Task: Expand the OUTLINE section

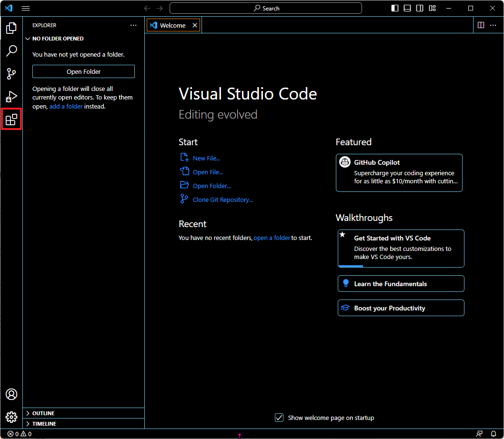Action: tap(83, 413)
